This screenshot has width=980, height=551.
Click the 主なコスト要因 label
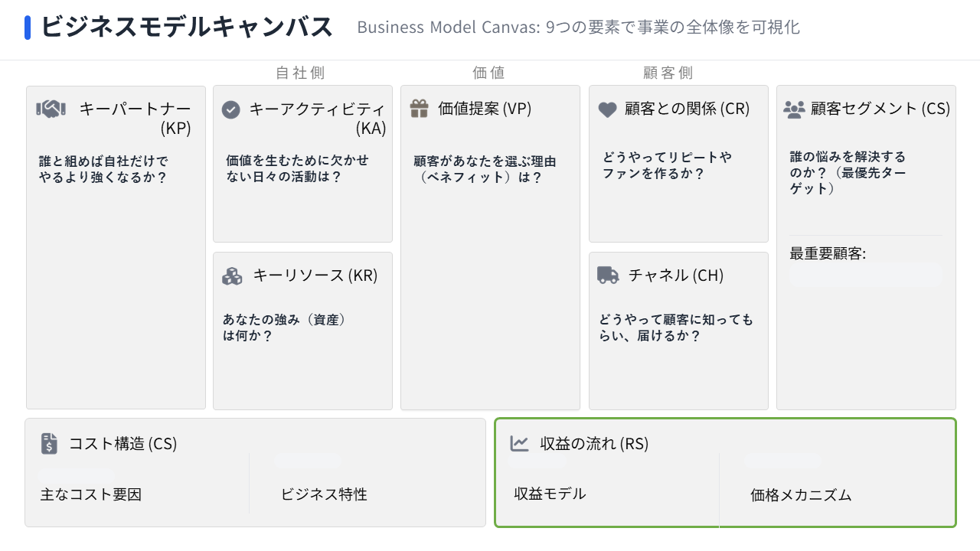pyautogui.click(x=90, y=494)
